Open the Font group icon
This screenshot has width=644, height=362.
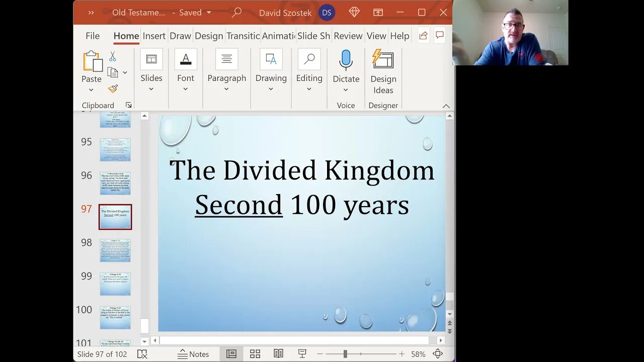(186, 59)
